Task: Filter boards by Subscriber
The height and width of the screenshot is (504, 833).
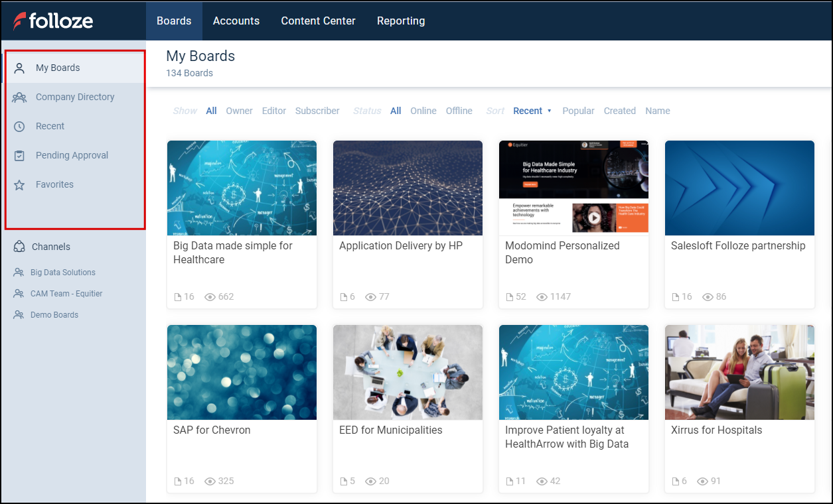Action: 317,110
